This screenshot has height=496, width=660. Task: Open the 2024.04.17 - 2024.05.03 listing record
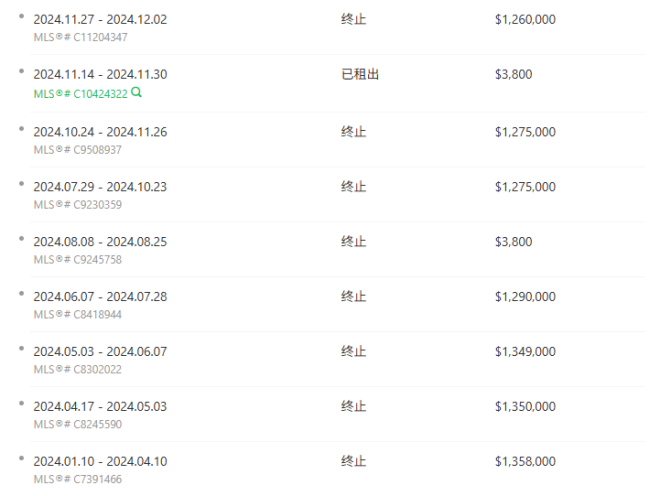click(x=100, y=407)
